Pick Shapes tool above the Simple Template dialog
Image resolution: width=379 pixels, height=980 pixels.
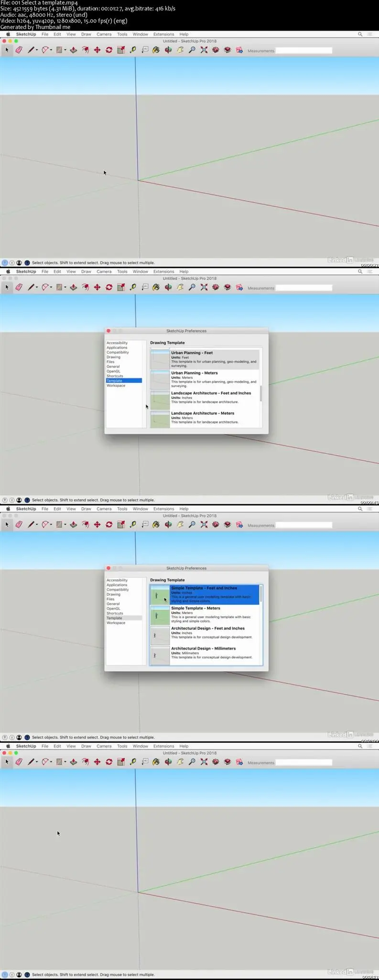(x=59, y=524)
